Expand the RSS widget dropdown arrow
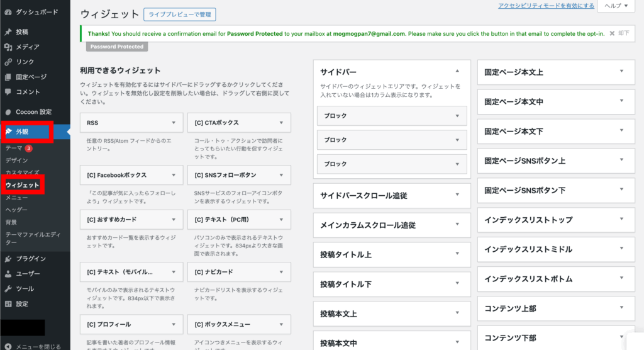The width and height of the screenshot is (644, 350). click(174, 123)
